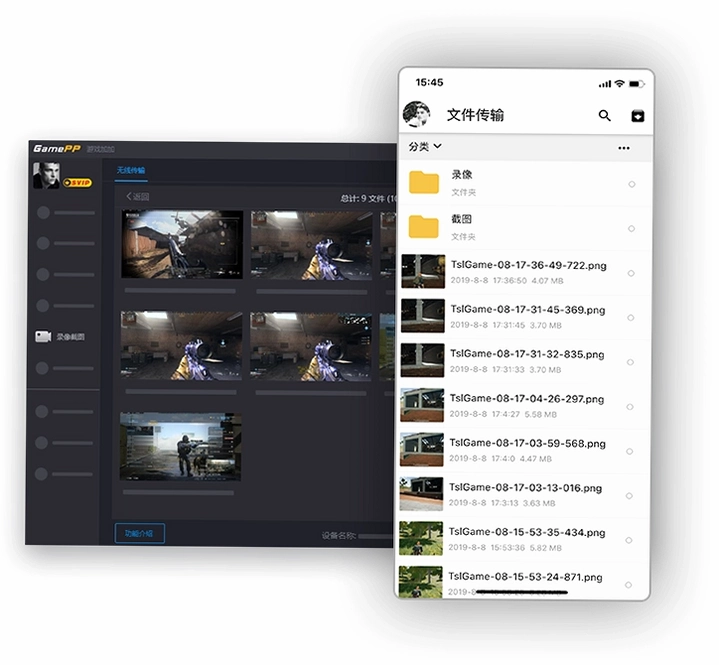Open first-row second sniper screenshot in GamePP
Image resolution: width=719 pixels, height=665 pixels.
pyautogui.click(x=311, y=245)
